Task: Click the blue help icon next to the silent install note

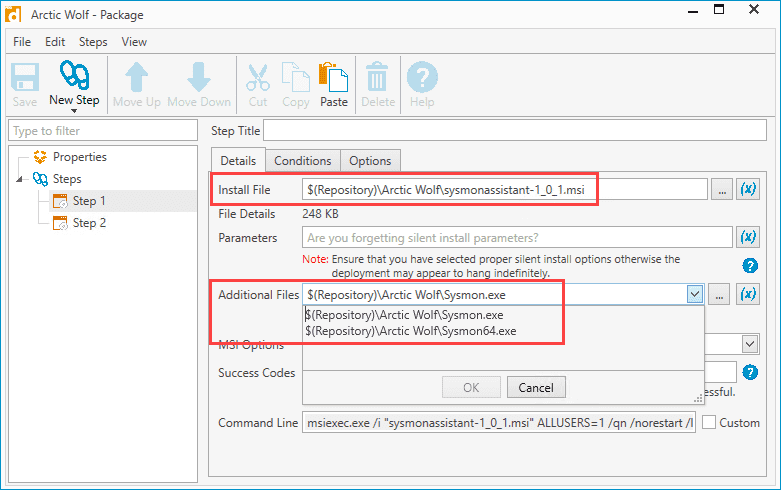Action: [750, 265]
